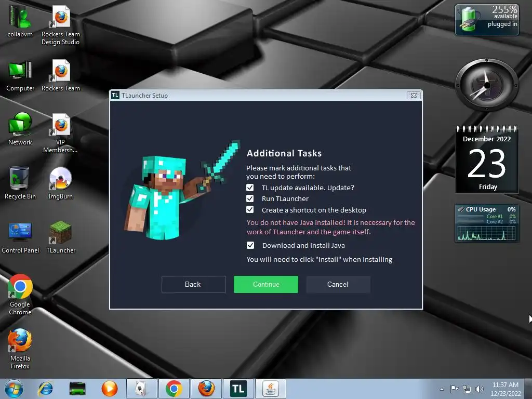The height and width of the screenshot is (399, 532).
Task: Select the ImgBurn desktop shortcut
Action: 60,183
